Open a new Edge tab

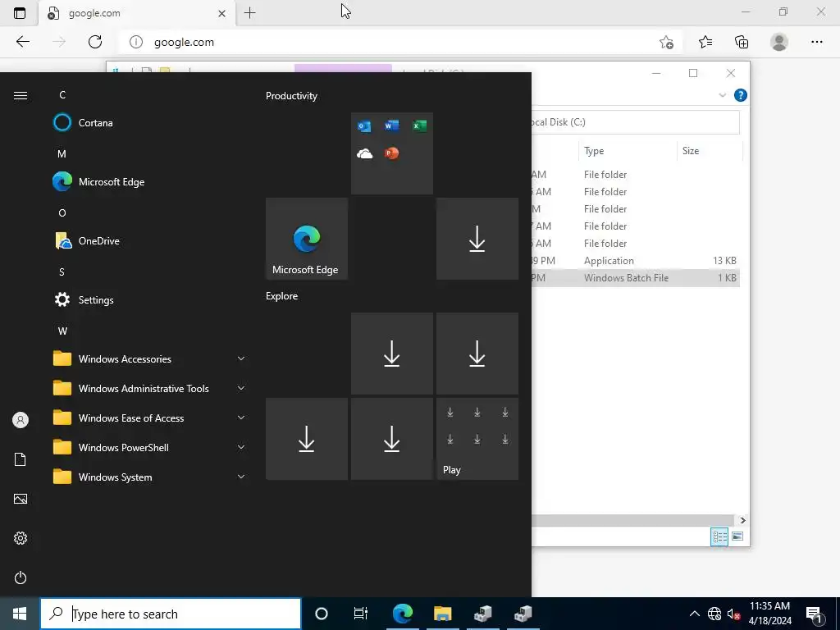pyautogui.click(x=249, y=13)
